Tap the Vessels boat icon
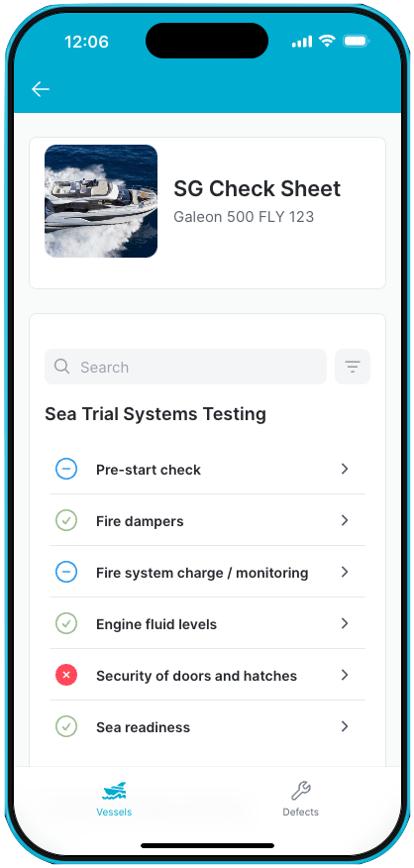 click(x=114, y=791)
